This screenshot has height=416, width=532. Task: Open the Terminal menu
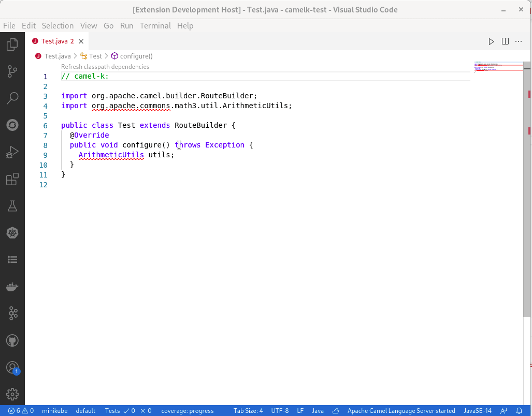pyautogui.click(x=155, y=25)
